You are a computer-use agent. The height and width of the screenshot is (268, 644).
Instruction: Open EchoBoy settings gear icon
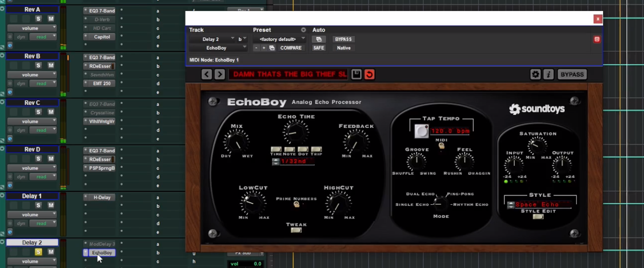point(535,74)
